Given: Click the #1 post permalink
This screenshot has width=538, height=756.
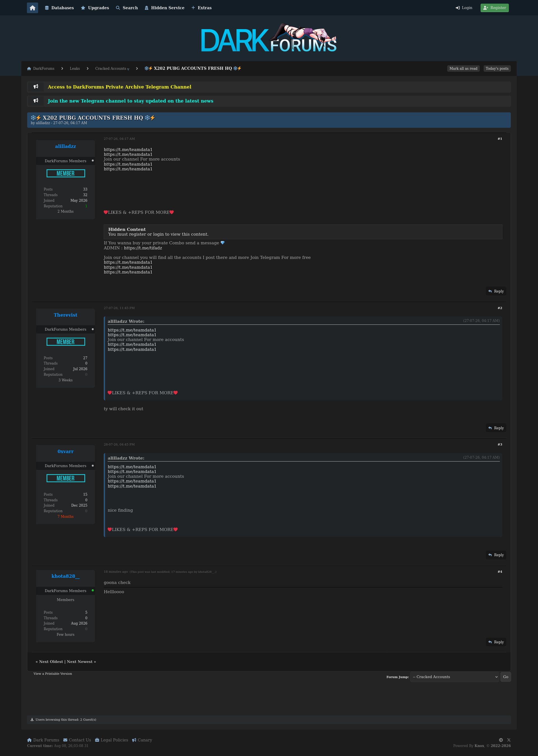Looking at the screenshot, I should 500,139.
